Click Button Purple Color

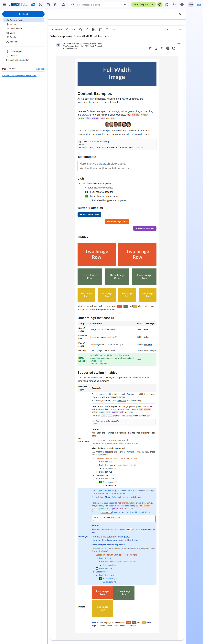tap(145, 228)
